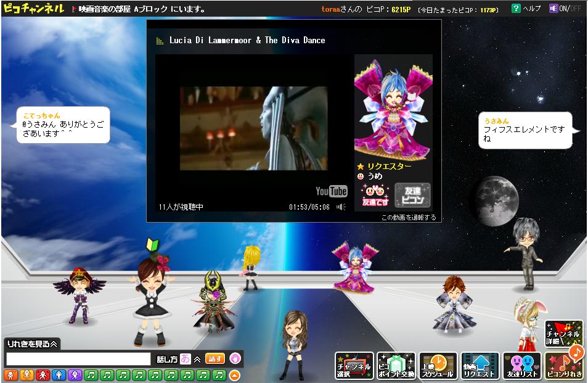Screen dimensions: 588x383
Task: Click the last green music note action
Action: coord(219,375)
